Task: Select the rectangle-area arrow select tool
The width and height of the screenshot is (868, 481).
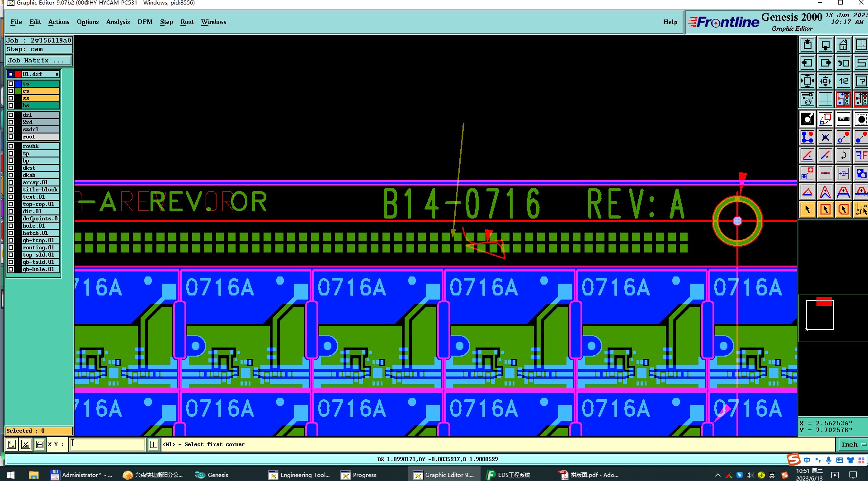Action: (x=826, y=210)
